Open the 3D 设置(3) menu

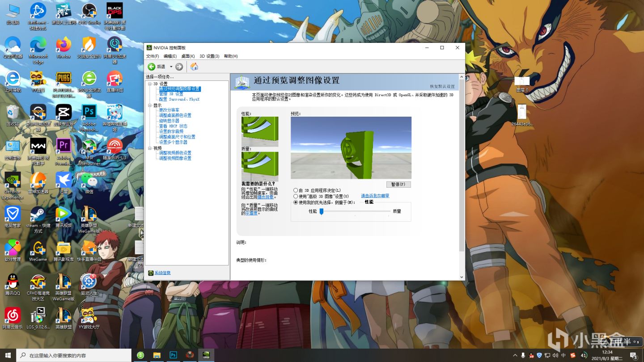(x=209, y=56)
